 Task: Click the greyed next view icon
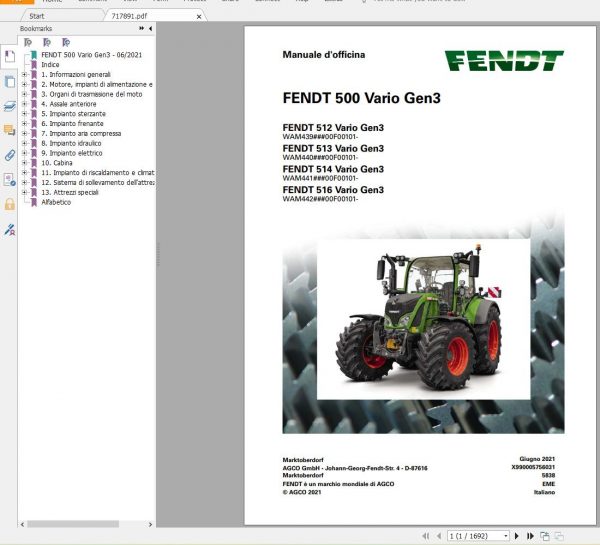pyautogui.click(x=559, y=536)
